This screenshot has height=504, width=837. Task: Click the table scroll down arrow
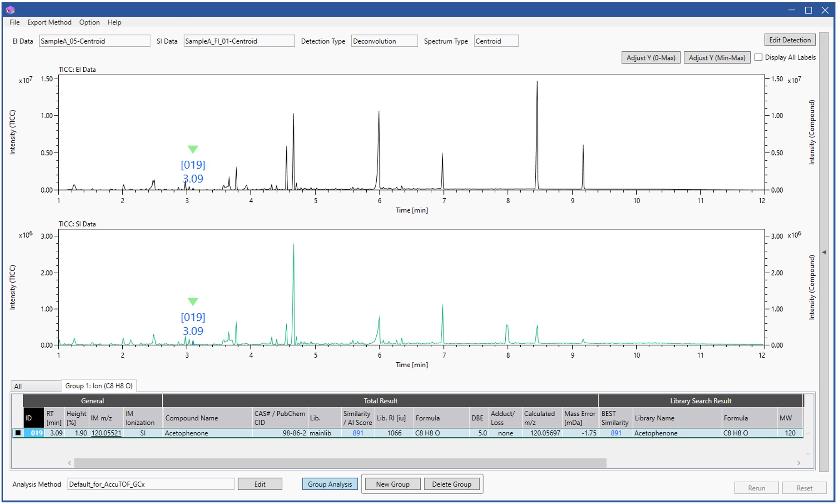808,454
